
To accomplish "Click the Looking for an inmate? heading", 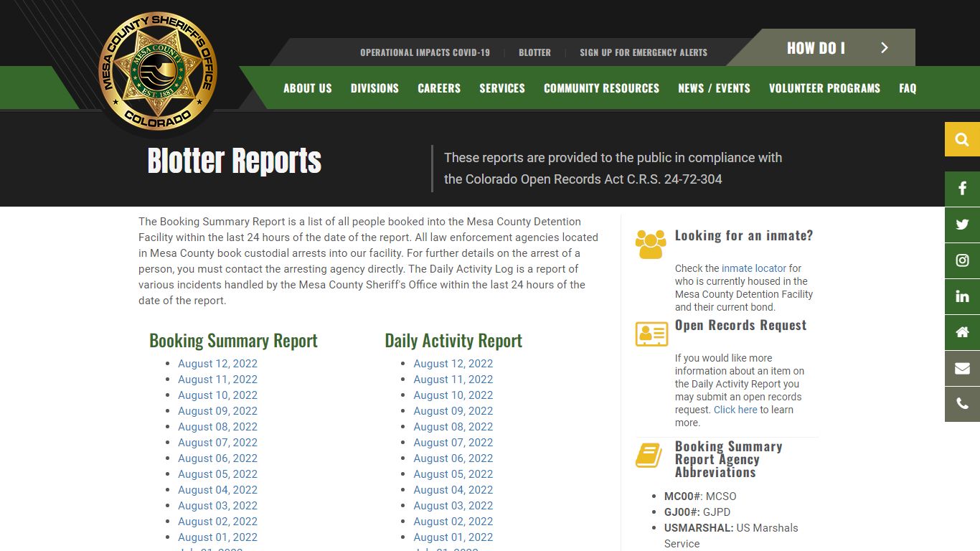I will point(744,236).
